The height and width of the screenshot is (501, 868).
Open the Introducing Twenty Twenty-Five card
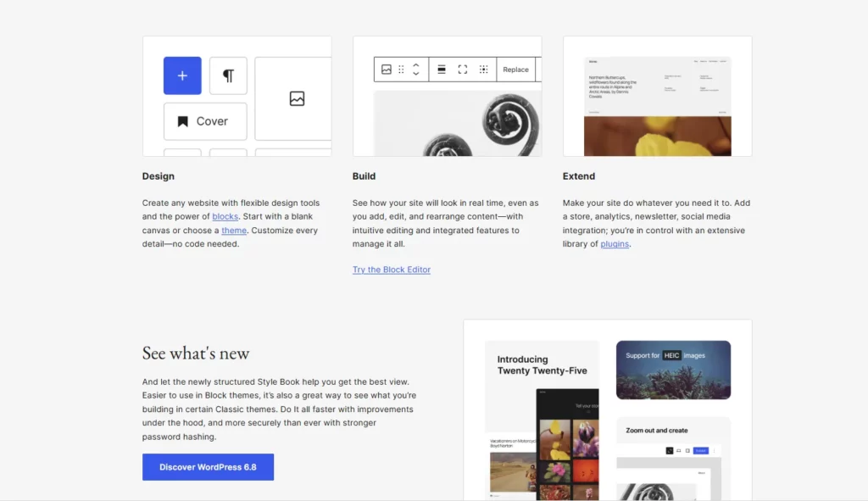542,420
